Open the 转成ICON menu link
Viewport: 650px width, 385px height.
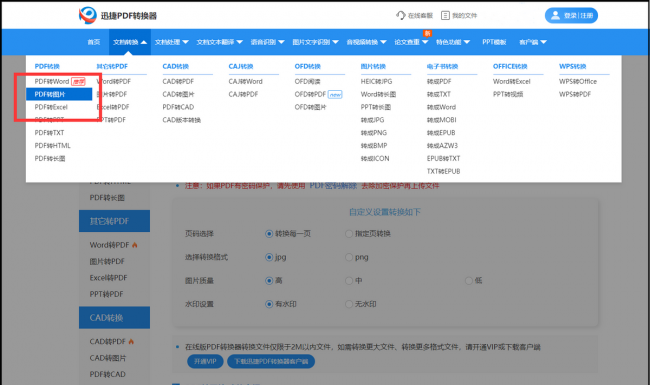(375, 159)
